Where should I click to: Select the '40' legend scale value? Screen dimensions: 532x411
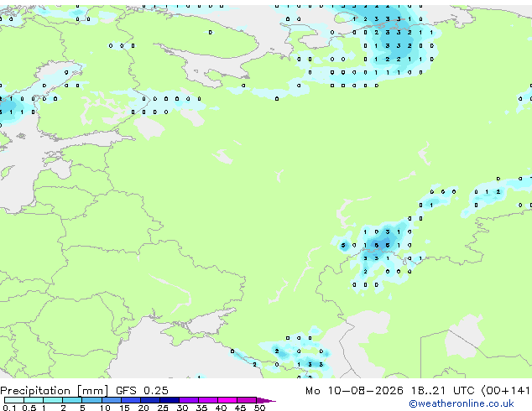(221, 408)
